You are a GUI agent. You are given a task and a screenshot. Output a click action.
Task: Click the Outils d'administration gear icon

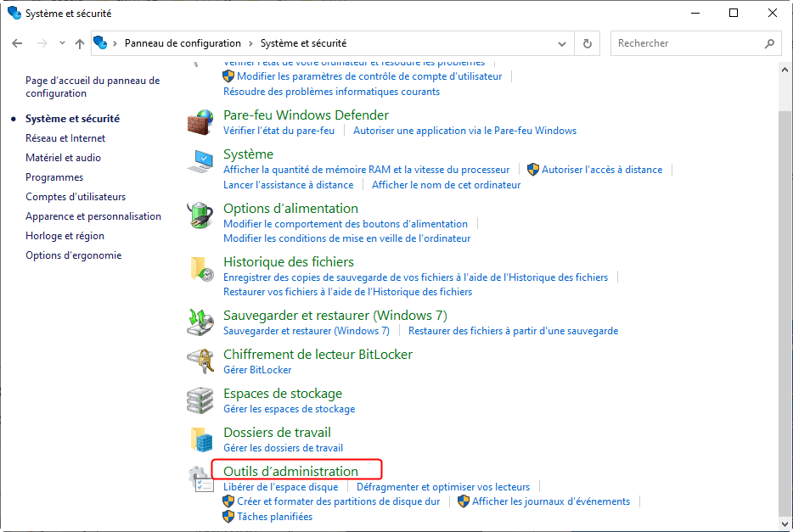[200, 479]
